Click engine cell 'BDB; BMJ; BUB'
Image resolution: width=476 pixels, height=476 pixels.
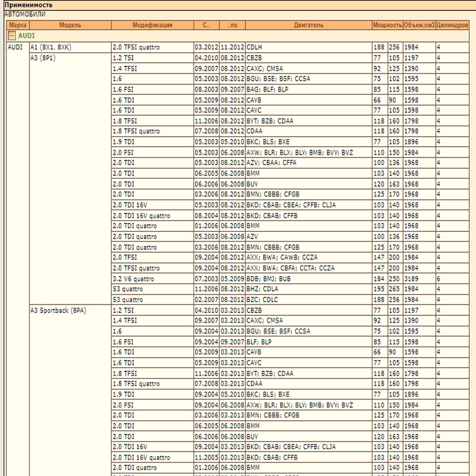(x=309, y=279)
